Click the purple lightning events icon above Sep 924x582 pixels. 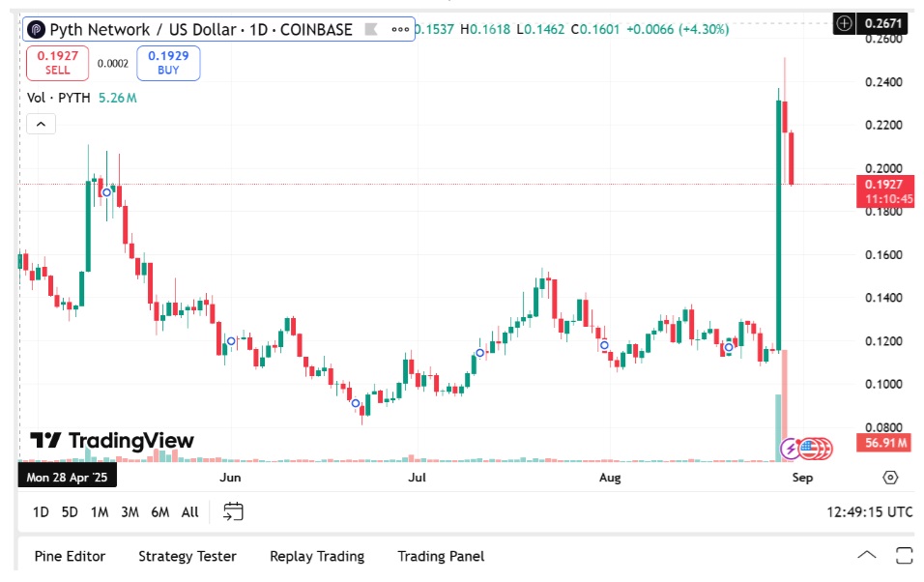coord(790,449)
